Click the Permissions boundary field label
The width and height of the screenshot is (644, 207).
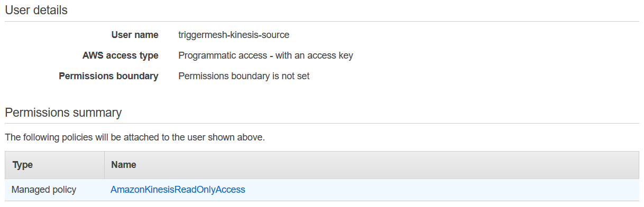108,76
